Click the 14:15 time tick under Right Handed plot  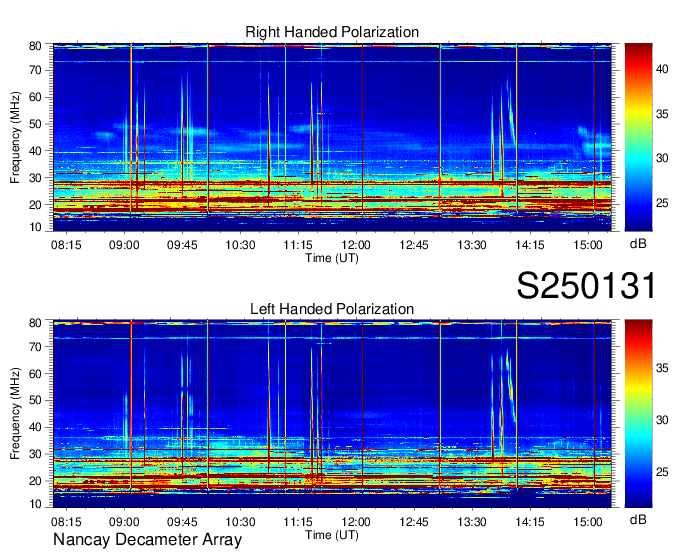pos(530,245)
